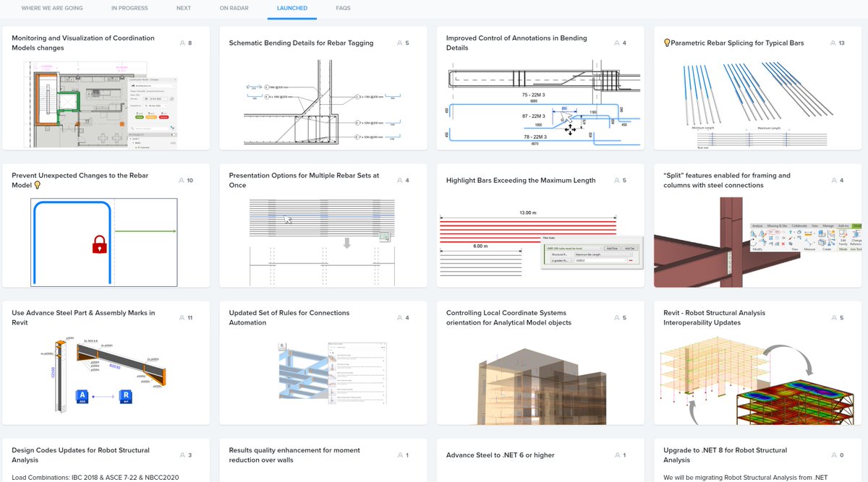
Task: Click lightbulb icon beside Parametric Rebar Splicing title
Action: tap(667, 43)
